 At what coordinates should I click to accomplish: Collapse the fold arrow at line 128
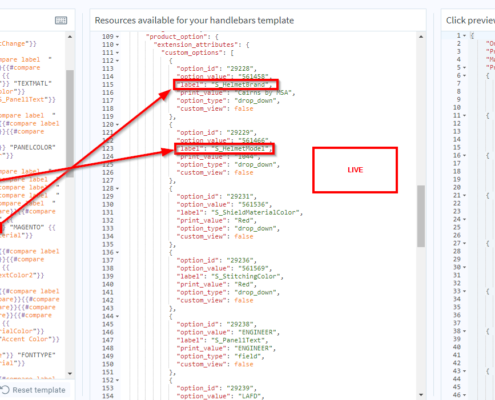117,189
